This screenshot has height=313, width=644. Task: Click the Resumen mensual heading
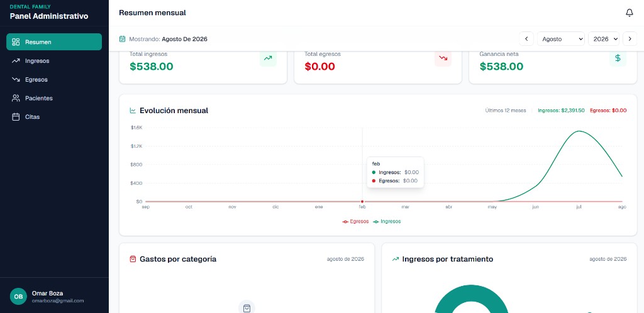152,13
